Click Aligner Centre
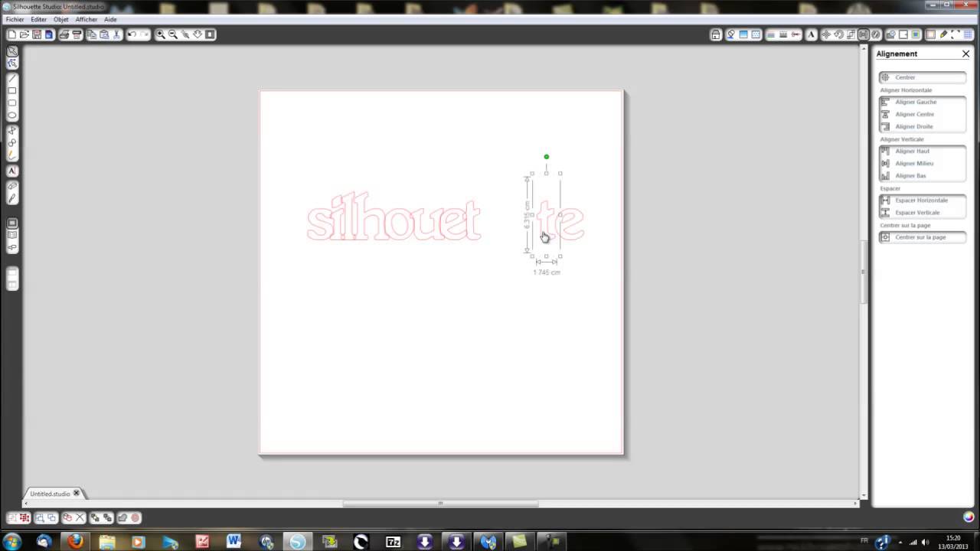980x551 pixels. point(923,114)
